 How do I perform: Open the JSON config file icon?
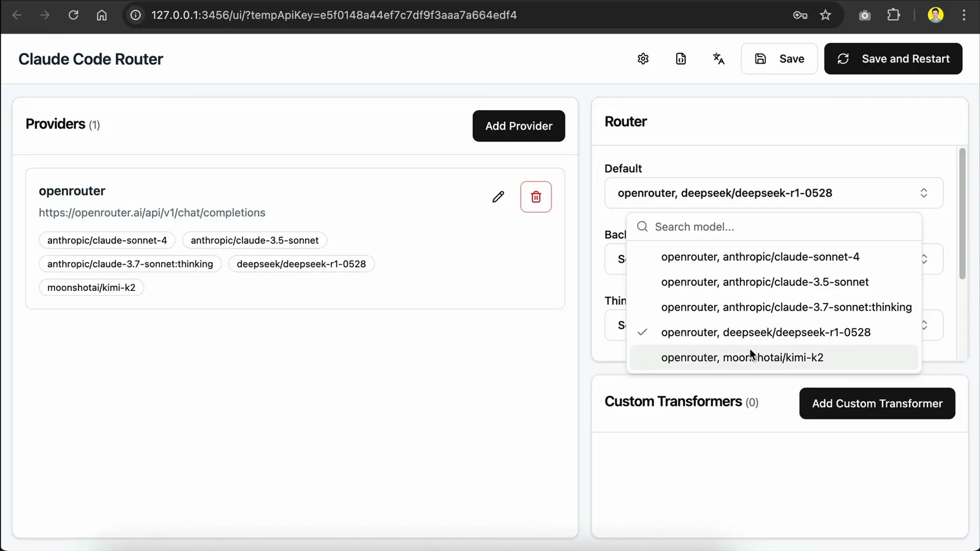(x=681, y=59)
